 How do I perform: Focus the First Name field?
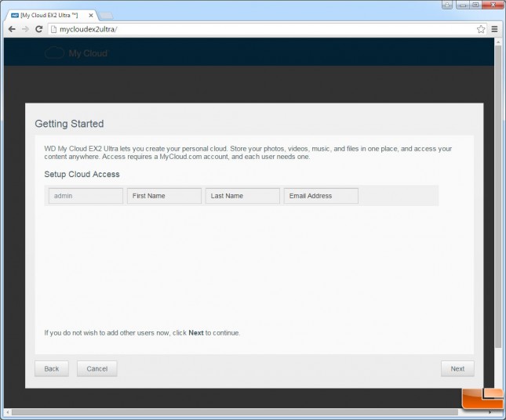click(x=164, y=196)
